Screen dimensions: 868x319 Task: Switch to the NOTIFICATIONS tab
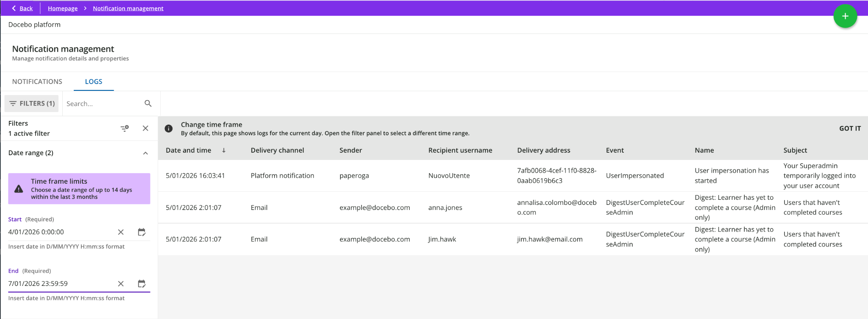(x=37, y=81)
